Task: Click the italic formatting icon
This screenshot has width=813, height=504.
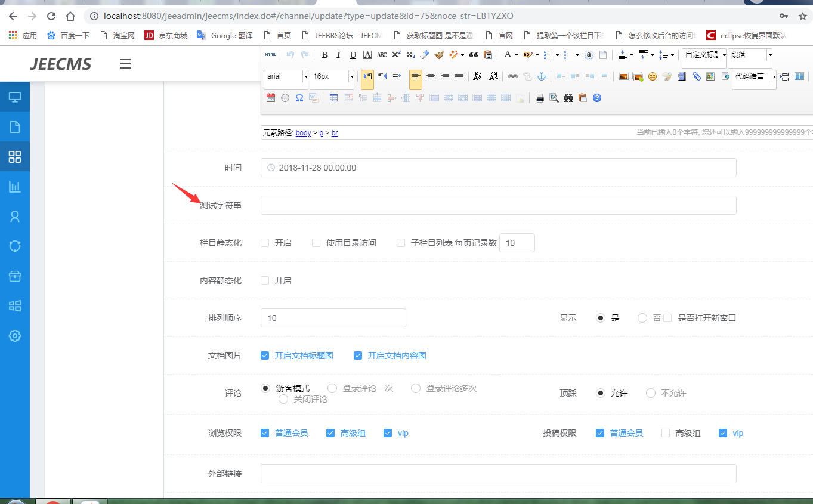Action: point(339,55)
